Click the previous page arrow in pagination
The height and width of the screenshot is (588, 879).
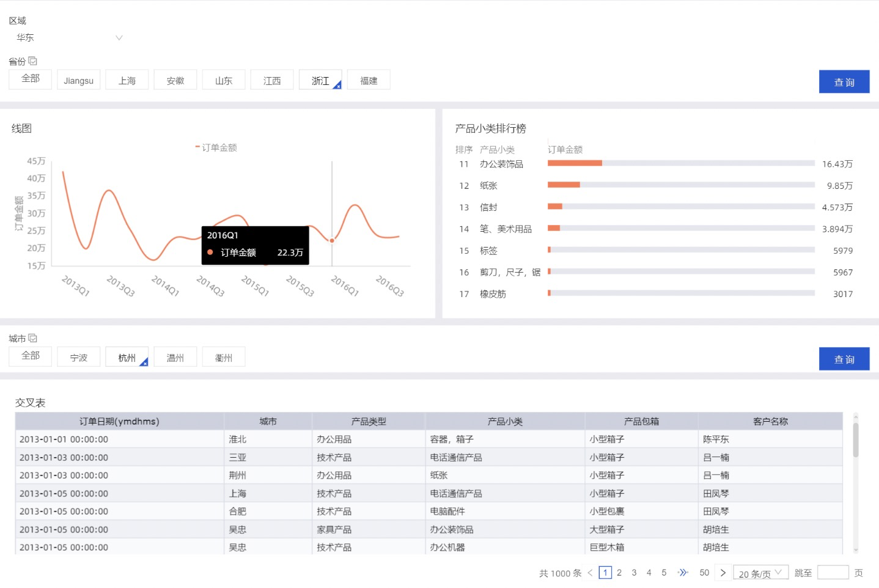pos(590,573)
